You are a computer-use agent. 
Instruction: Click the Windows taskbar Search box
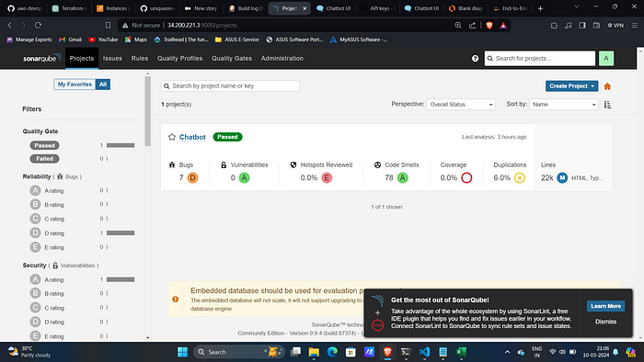[x=239, y=352]
